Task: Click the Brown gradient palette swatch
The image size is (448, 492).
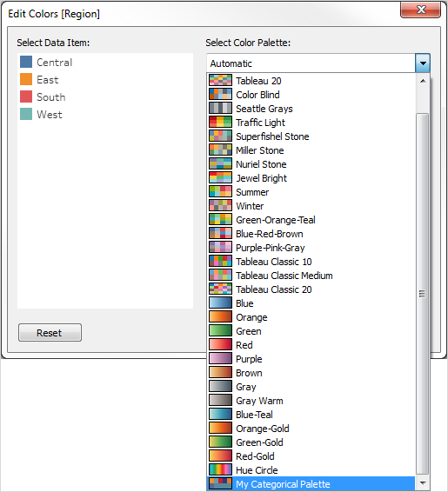Action: click(220, 373)
